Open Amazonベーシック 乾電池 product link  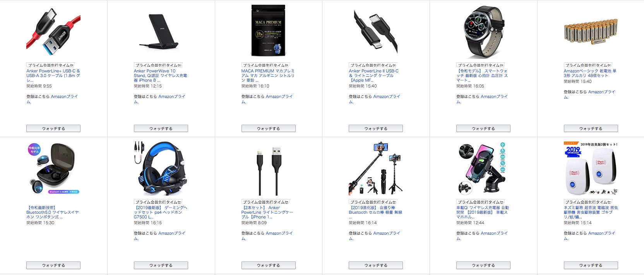(x=590, y=73)
